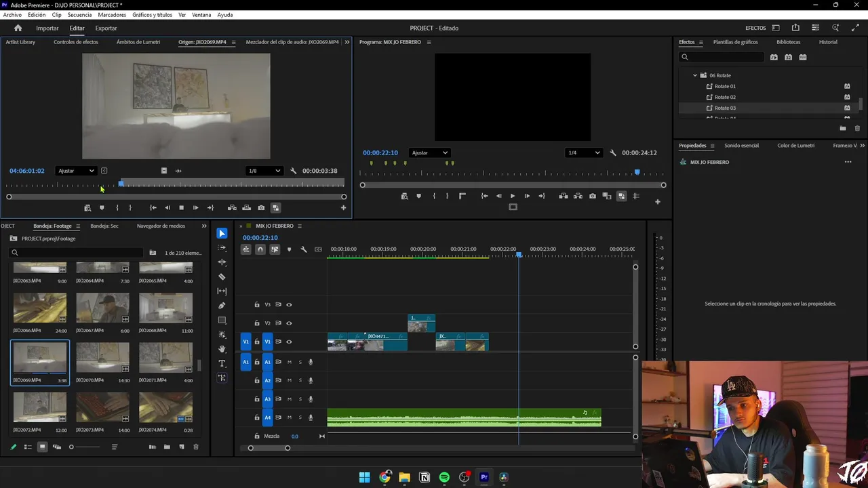Viewport: 868px width, 488px height.
Task: Click Lift button in Program monitor
Action: click(563, 196)
